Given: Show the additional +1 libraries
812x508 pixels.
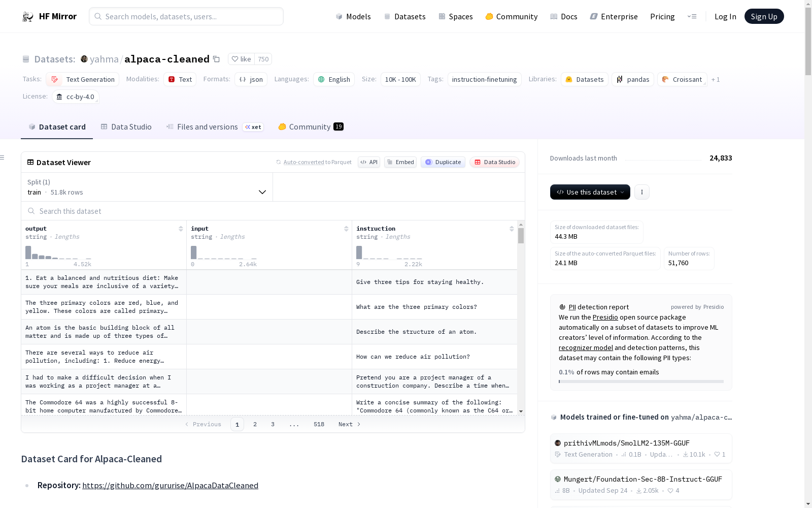Looking at the screenshot, I should pos(716,79).
